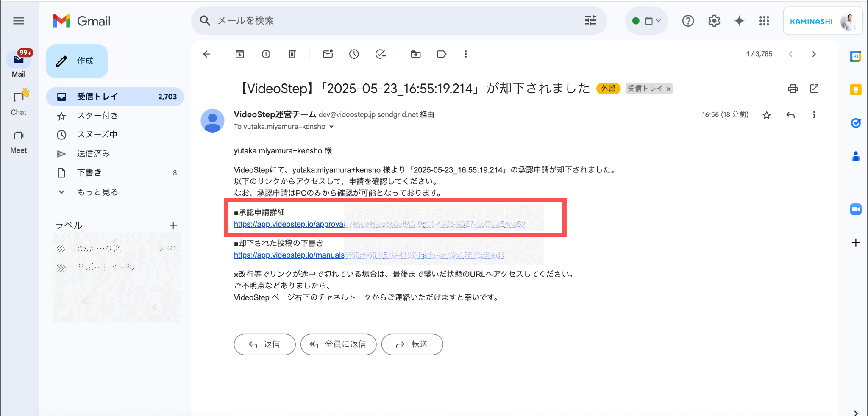Click the Gmail logo

pos(81,21)
